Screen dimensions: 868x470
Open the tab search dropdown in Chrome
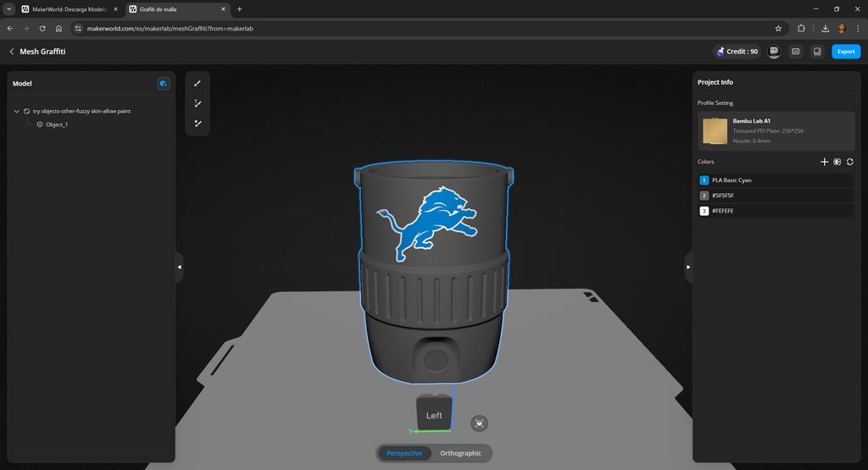[8, 9]
